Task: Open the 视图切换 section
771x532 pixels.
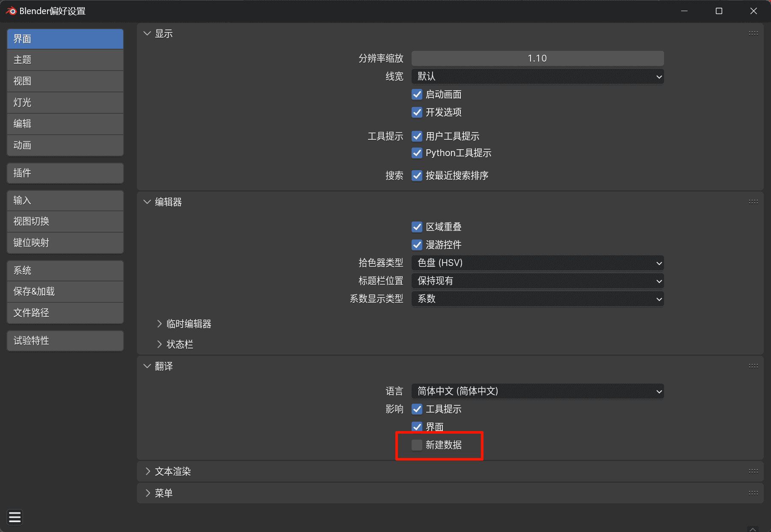Action: click(65, 222)
